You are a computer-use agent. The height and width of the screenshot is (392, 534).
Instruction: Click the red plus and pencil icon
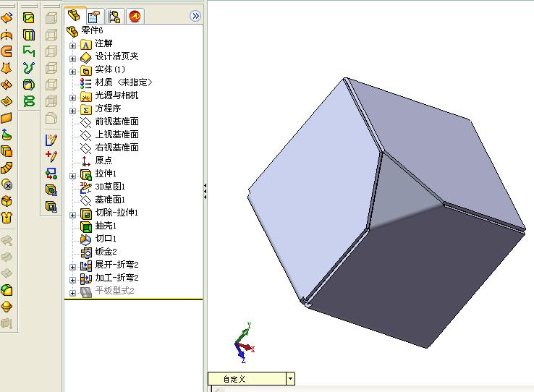pyautogui.click(x=51, y=156)
